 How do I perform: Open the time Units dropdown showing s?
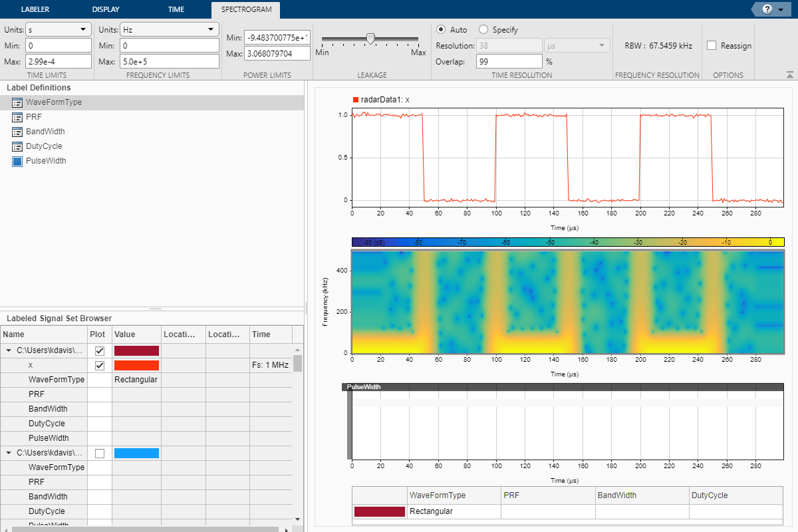(x=58, y=30)
